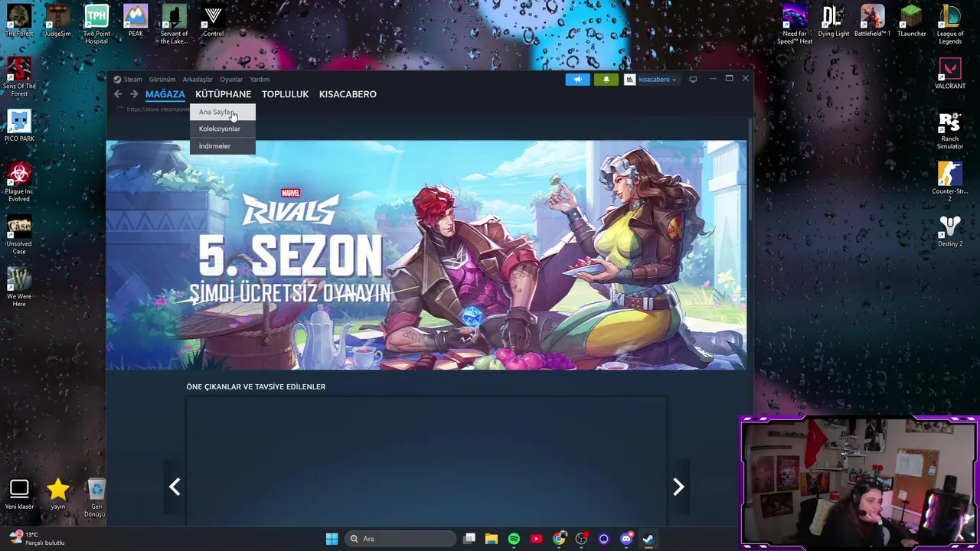Open Control desktop shortcut
Image resolution: width=980 pixels, height=551 pixels.
coord(213,21)
